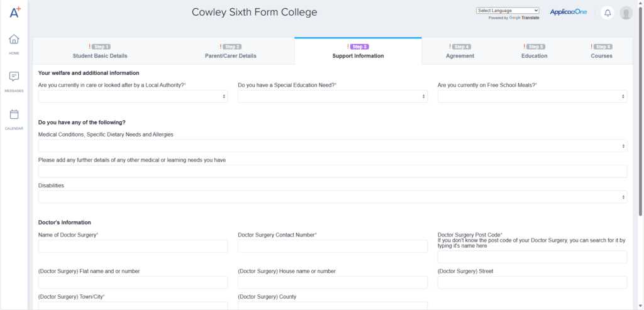
Task: Open the Special Education Need dropdown
Action: 332,96
